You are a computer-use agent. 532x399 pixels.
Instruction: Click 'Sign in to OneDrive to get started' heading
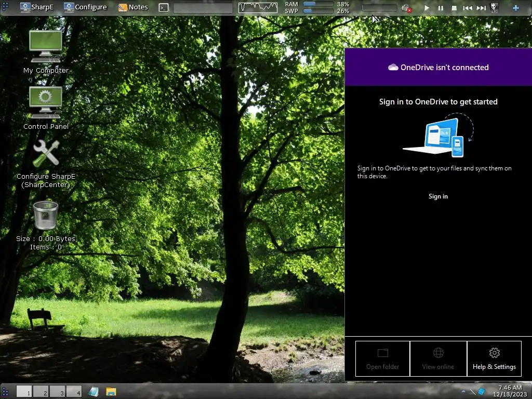pos(438,102)
